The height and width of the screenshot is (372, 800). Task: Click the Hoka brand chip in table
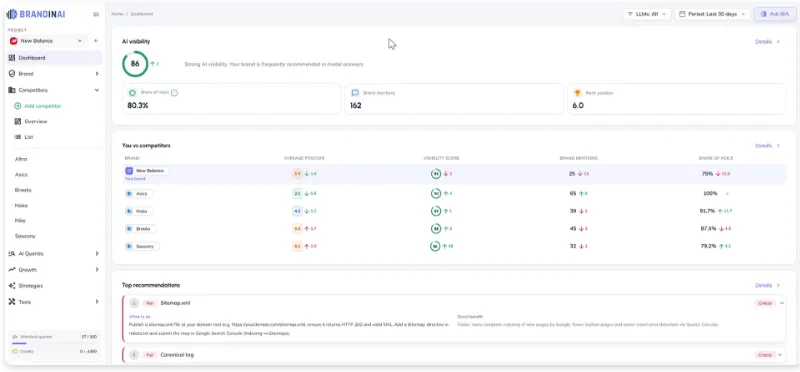139,211
